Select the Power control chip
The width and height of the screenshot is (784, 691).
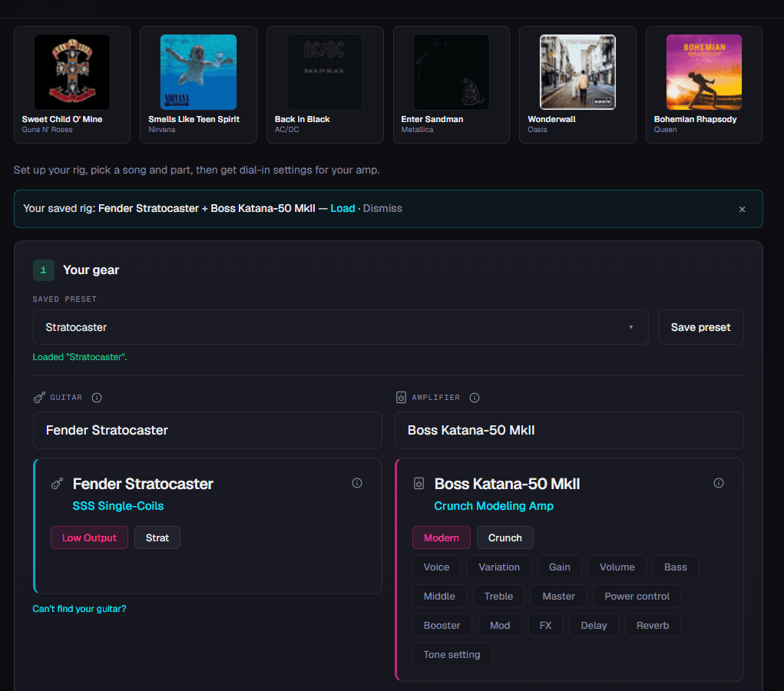pyautogui.click(x=637, y=596)
